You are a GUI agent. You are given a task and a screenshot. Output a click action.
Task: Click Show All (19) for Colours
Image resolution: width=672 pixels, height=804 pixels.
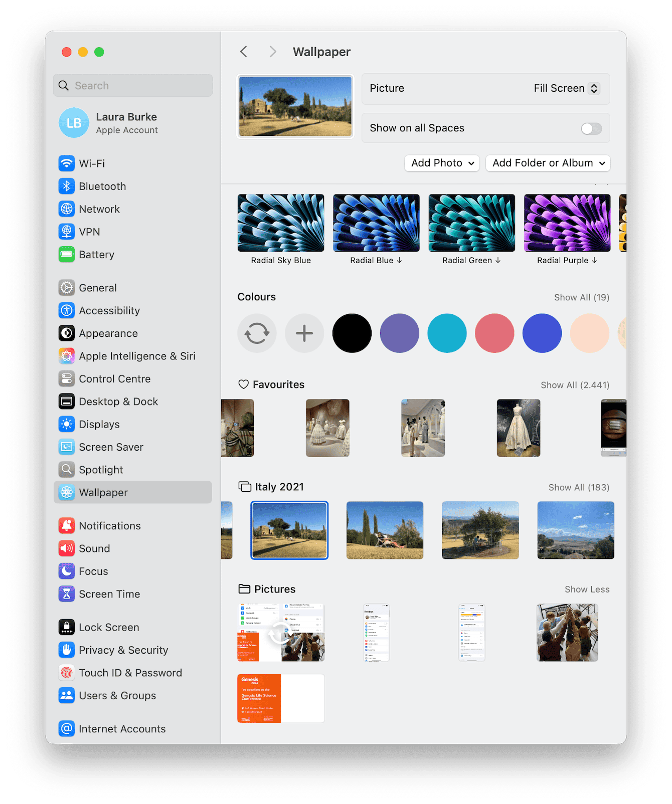pyautogui.click(x=581, y=297)
